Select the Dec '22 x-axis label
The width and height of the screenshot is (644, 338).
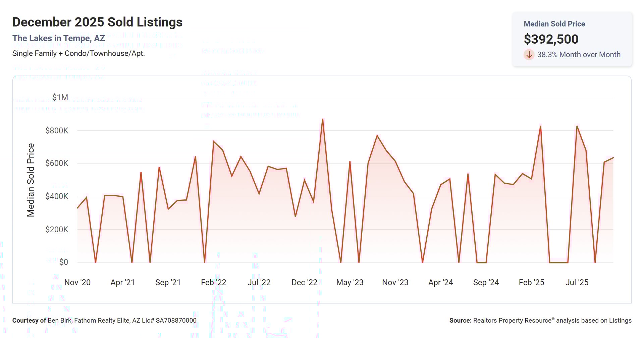304,282
